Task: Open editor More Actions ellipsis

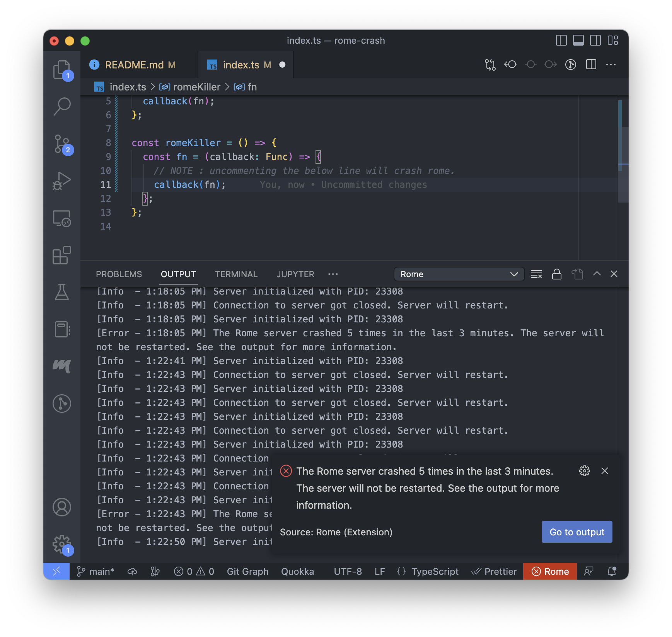Action: [611, 65]
